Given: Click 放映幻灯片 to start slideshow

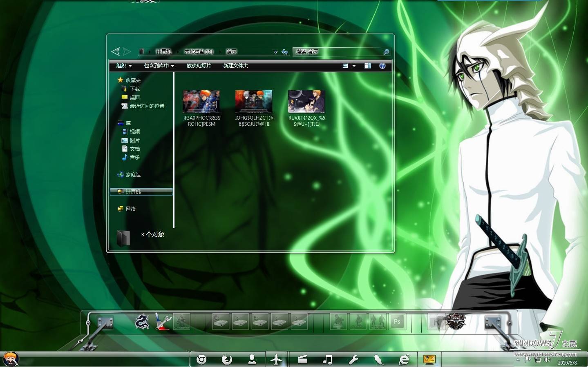Looking at the screenshot, I should tap(199, 66).
